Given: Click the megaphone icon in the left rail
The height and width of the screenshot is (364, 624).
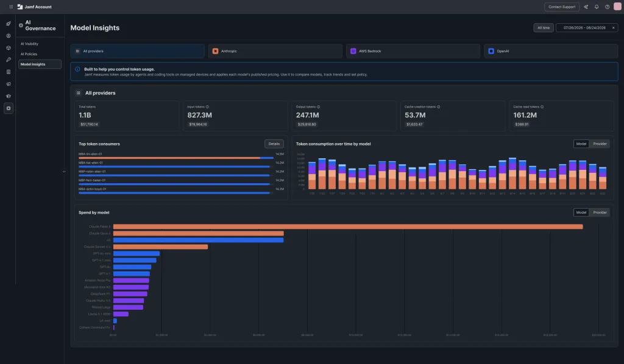Looking at the screenshot, I should click(9, 84).
